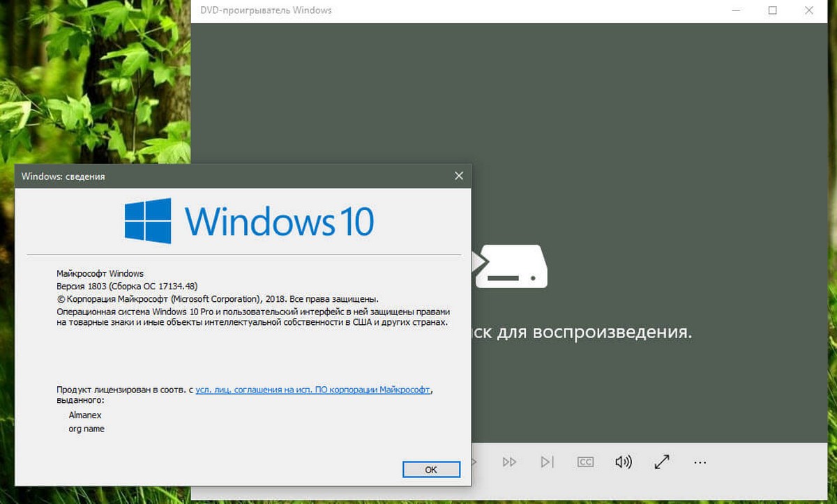
Task: Confirm the Windows info dialog with OK
Action: (x=431, y=470)
